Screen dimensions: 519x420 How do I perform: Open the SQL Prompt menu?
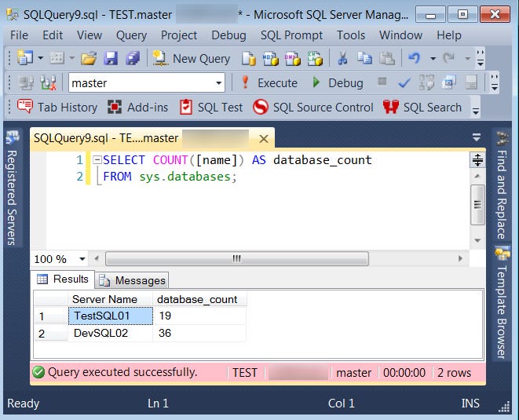291,35
